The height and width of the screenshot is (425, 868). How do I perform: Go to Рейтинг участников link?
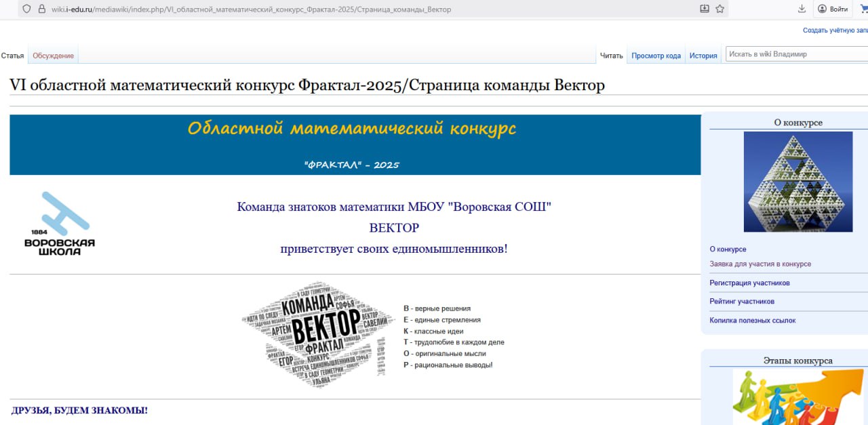[x=742, y=301]
